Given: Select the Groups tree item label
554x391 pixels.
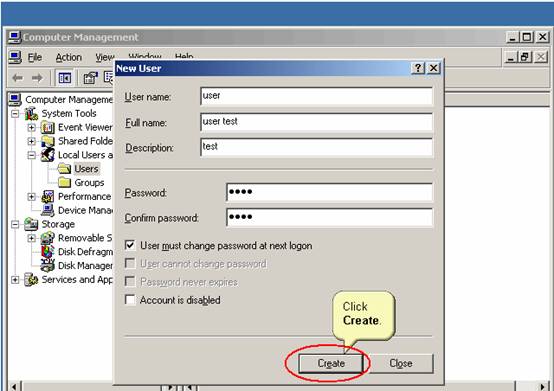Looking at the screenshot, I should coord(89,183).
